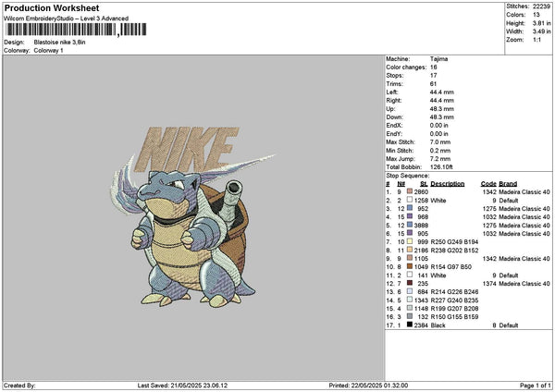Click the blue swatch in stop row 3
This screenshot has width=555, height=392.
coord(410,208)
